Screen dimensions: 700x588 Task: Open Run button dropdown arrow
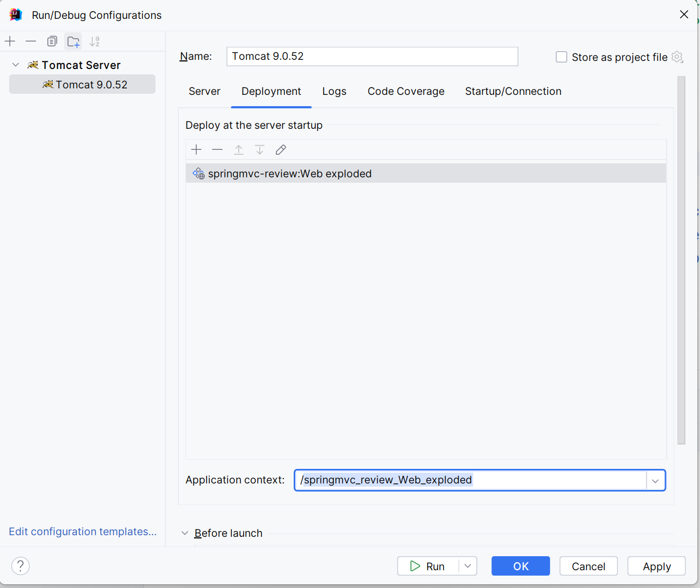(468, 566)
